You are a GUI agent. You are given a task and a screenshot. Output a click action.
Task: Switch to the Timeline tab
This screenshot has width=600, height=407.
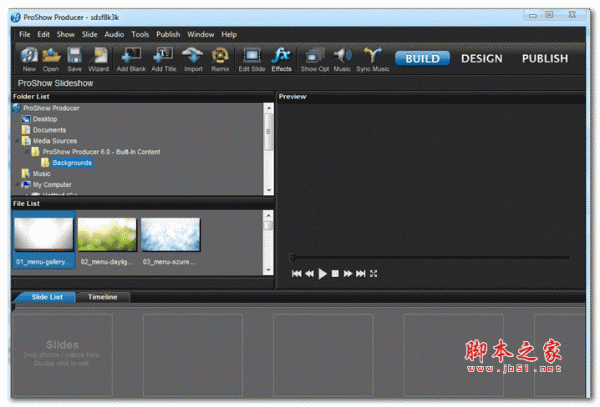tap(103, 297)
